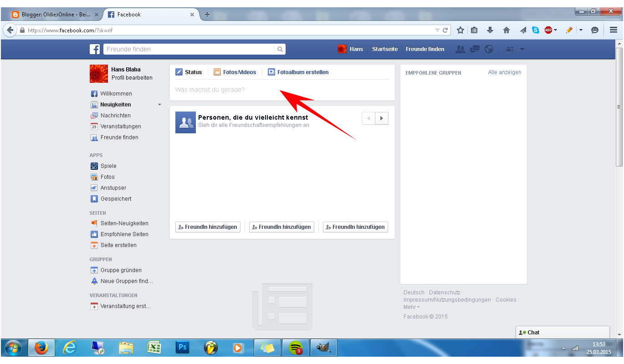Show bookmarks list icon in Firefox toolbar
624x364 pixels.
coord(474,30)
